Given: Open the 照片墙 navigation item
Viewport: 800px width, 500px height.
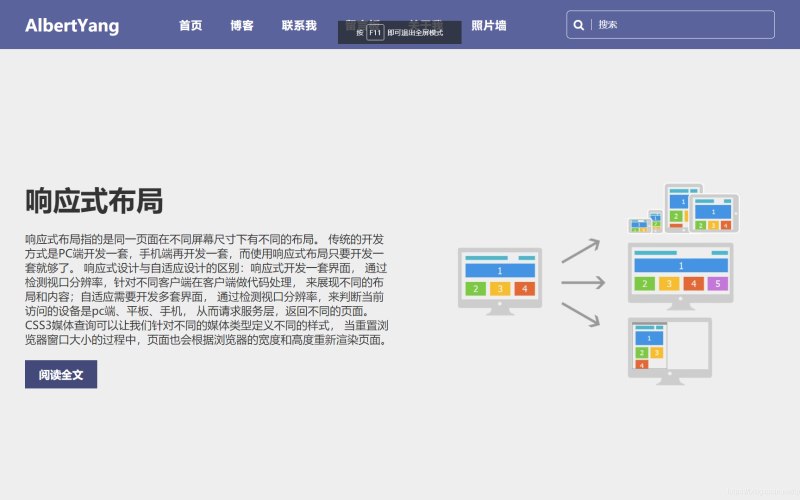Looking at the screenshot, I should (x=489, y=26).
